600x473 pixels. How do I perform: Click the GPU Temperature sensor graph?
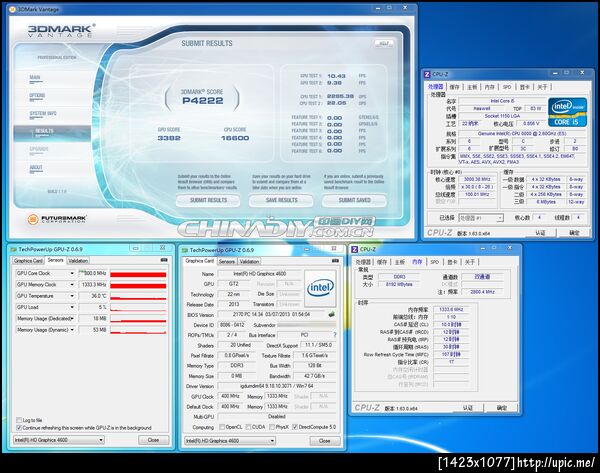pos(138,296)
